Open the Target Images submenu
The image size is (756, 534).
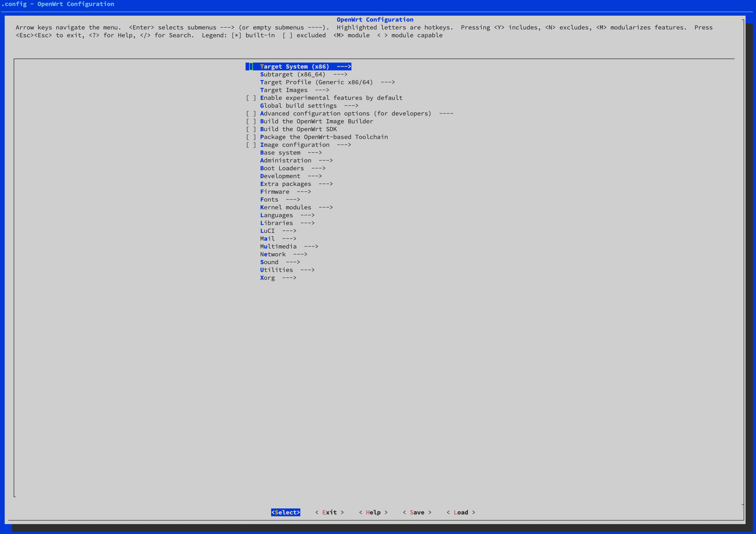294,90
